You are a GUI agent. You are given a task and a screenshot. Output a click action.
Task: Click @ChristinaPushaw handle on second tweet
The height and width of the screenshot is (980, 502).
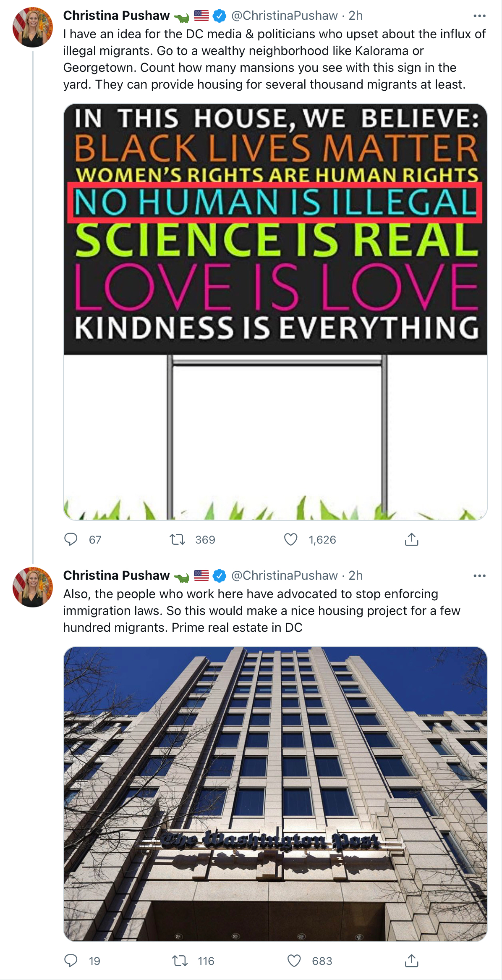(284, 575)
